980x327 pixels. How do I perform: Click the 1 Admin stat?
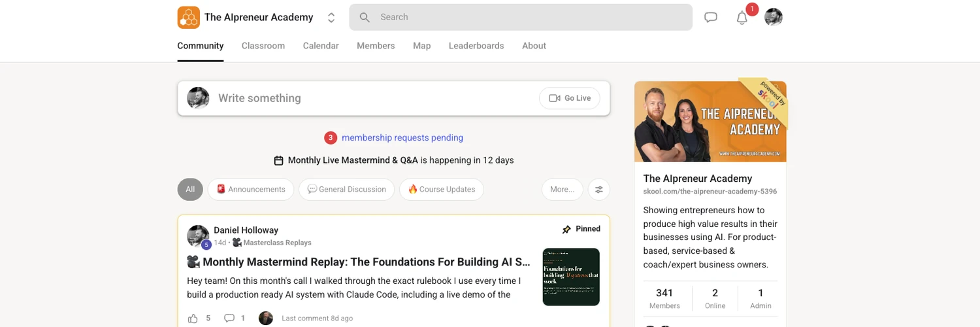point(760,298)
